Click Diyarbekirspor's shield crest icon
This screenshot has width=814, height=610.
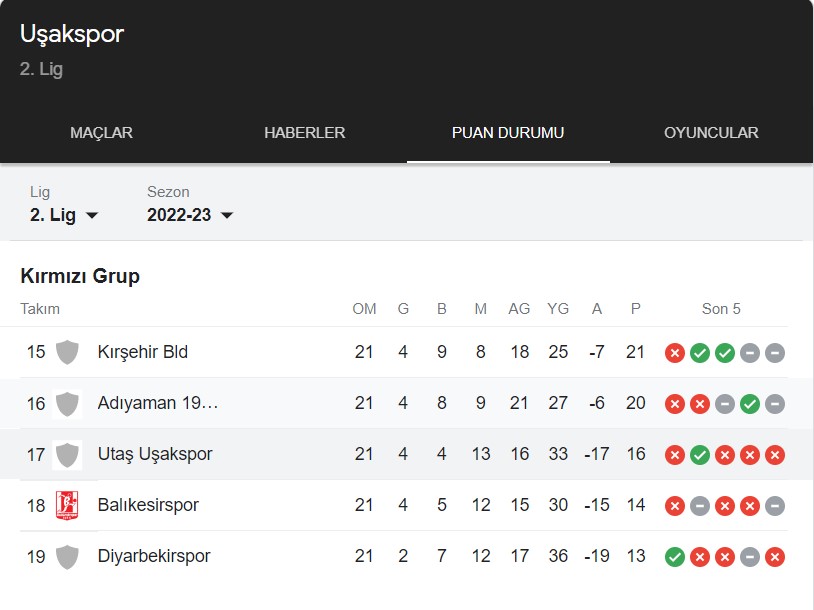(x=67, y=557)
